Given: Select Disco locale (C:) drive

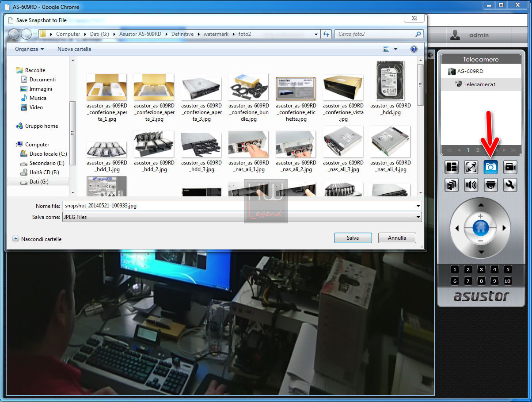Looking at the screenshot, I should coord(48,154).
